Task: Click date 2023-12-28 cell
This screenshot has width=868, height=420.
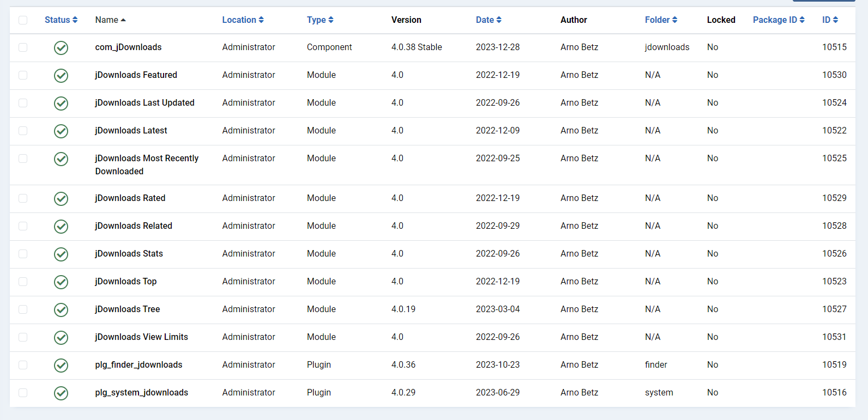Action: [498, 47]
